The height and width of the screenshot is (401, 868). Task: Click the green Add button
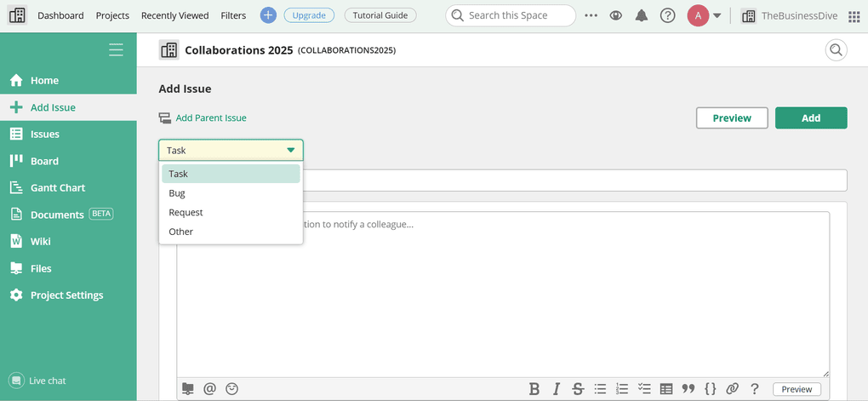click(811, 118)
